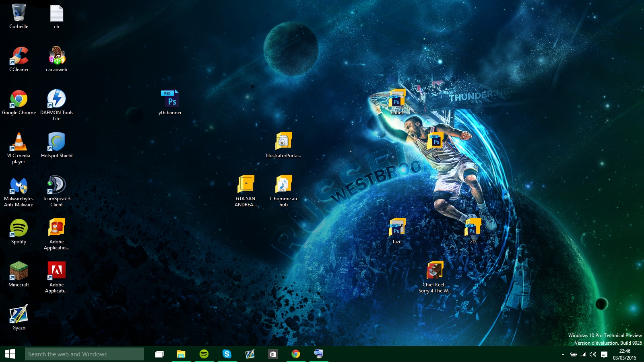Open the Corbeille recycle bin icon

(x=19, y=17)
